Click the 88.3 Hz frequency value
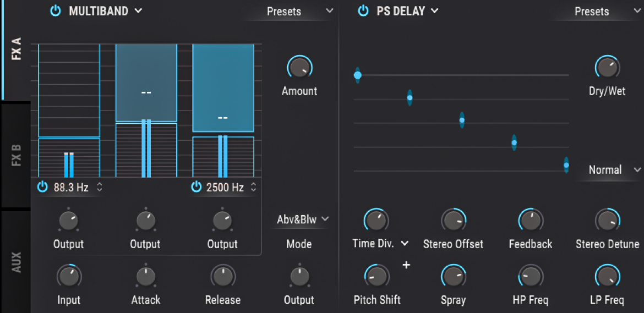Image resolution: width=644 pixels, height=313 pixels. click(x=71, y=188)
